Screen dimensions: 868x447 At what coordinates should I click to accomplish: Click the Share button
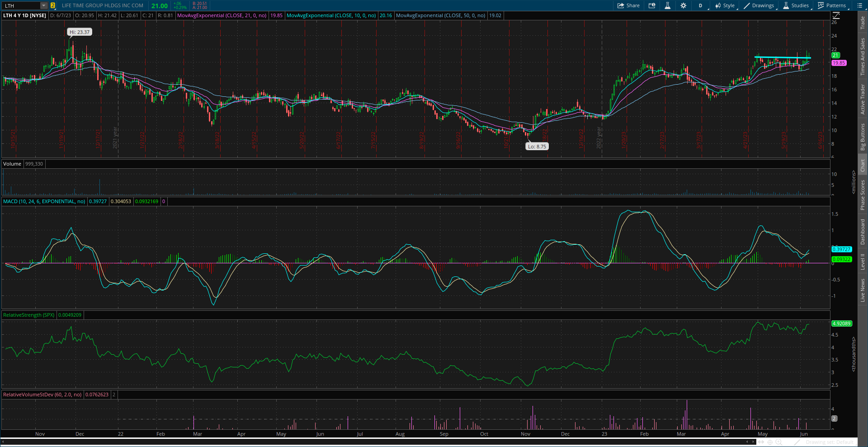click(628, 5)
